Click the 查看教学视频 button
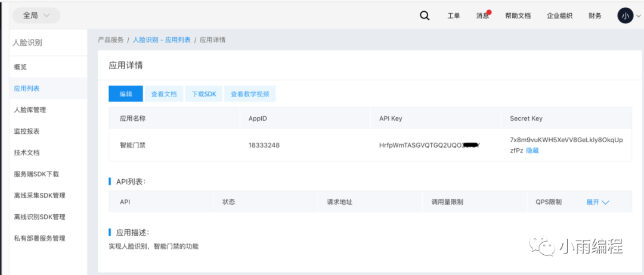The image size is (644, 275). (250, 93)
